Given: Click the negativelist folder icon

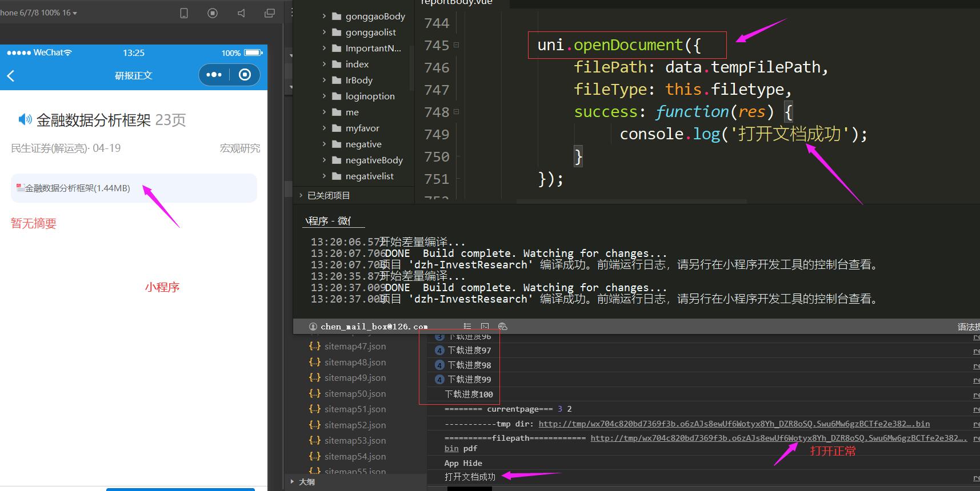Looking at the screenshot, I should 337,176.
